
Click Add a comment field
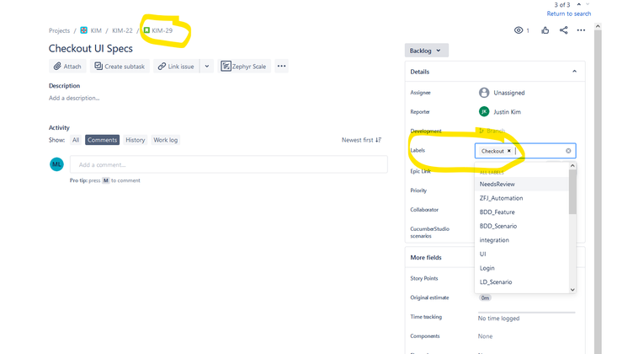click(x=229, y=164)
